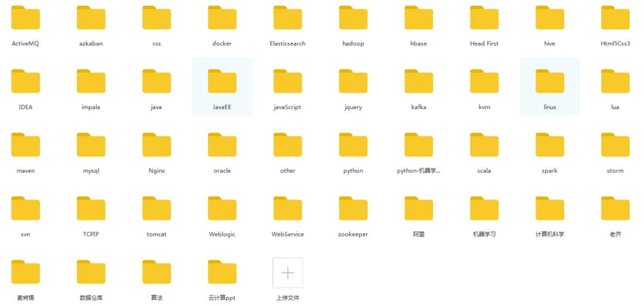This screenshot has width=644, height=306.
Task: Open the hive folder icon
Action: tap(550, 18)
